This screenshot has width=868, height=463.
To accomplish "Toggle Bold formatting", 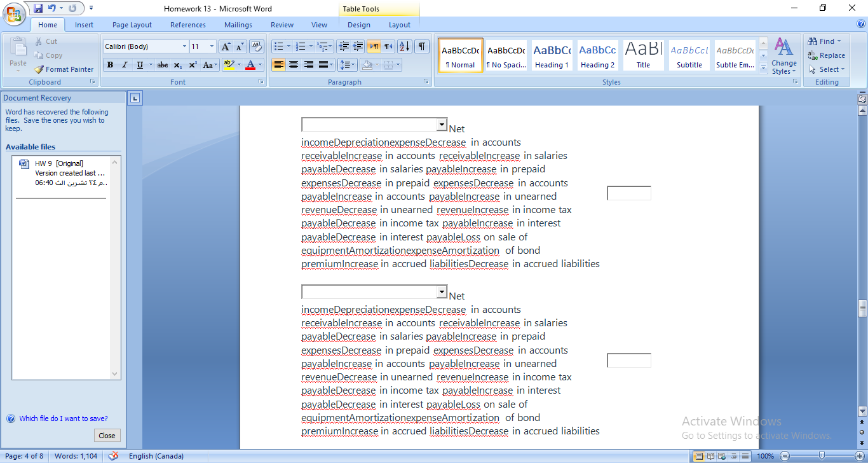I will point(110,65).
